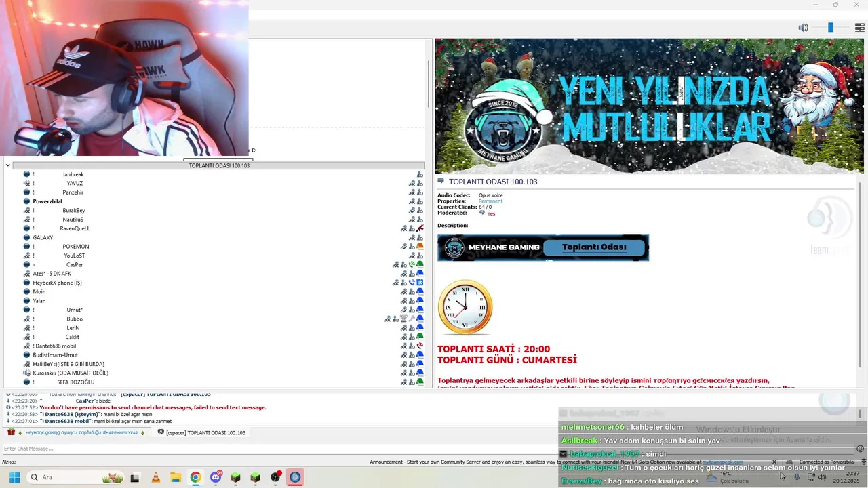Image resolution: width=868 pixels, height=488 pixels.
Task: Select user GALAXY in channel list
Action: tap(43, 237)
